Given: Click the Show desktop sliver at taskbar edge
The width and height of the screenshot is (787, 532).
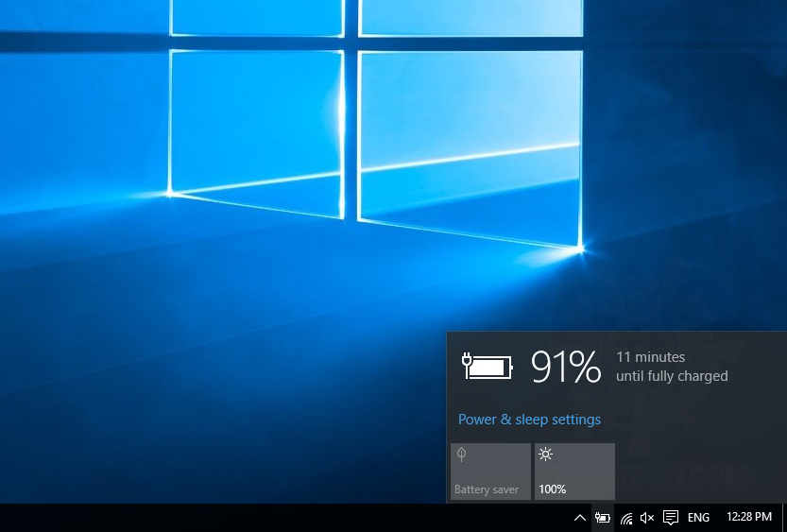Looking at the screenshot, I should pyautogui.click(x=784, y=518).
